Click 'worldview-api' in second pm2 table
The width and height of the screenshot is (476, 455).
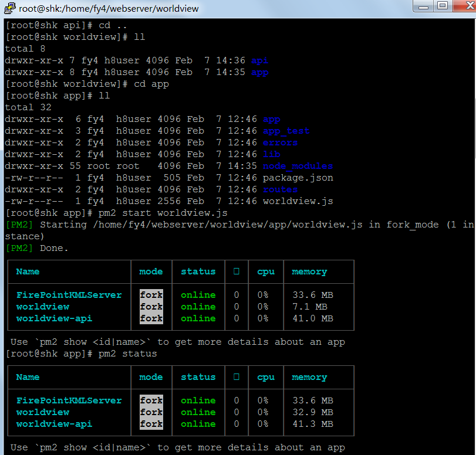pyautogui.click(x=54, y=424)
